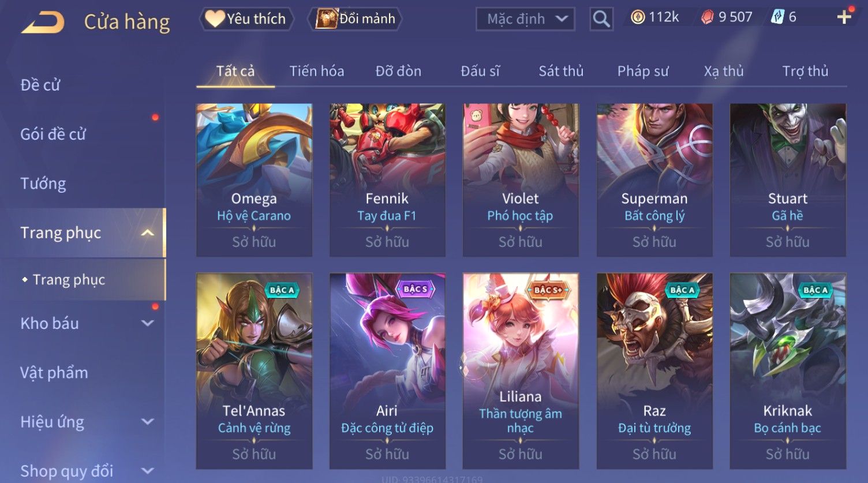The height and width of the screenshot is (483, 868).
Task: Open the Airi Đặc công tử điệp skin
Action: [x=387, y=370]
